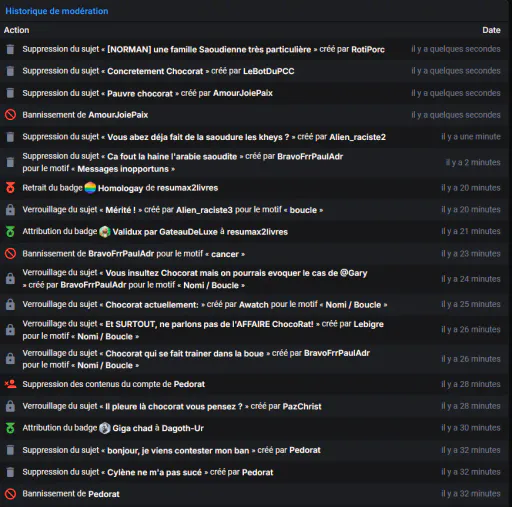Image resolution: width=512 pixels, height=507 pixels.
Task: Click the red badge-removal icon for Homologay
Action: 10,188
